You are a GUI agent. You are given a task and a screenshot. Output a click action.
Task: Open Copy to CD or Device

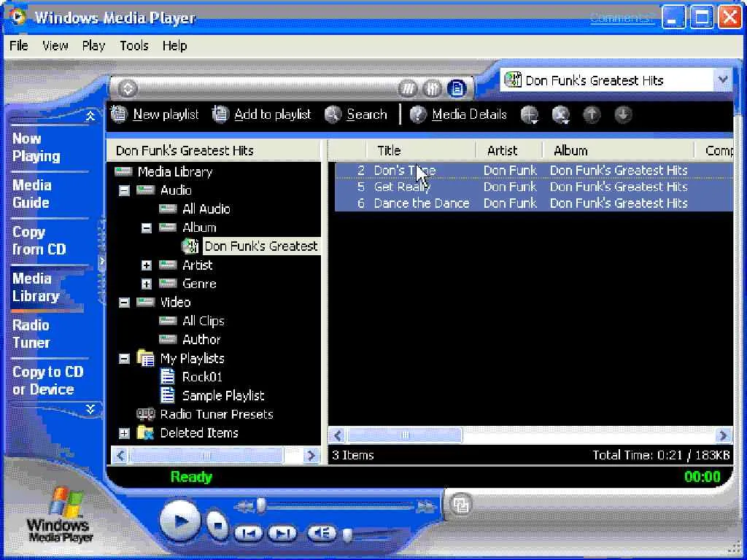click(x=47, y=381)
